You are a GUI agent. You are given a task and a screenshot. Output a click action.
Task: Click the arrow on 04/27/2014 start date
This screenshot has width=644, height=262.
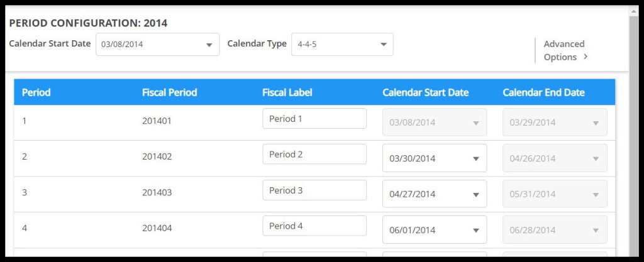(476, 195)
